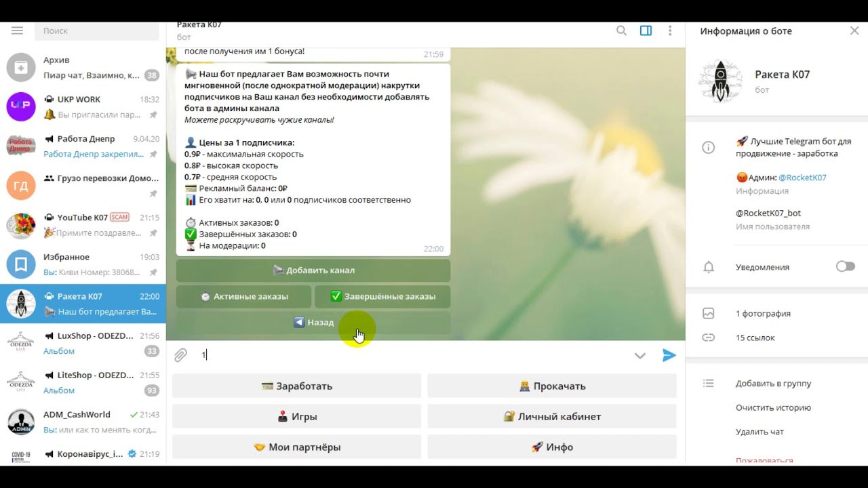Image resolution: width=868 pixels, height=488 pixels.
Task: Click Очистить историю option
Action: [773, 408]
